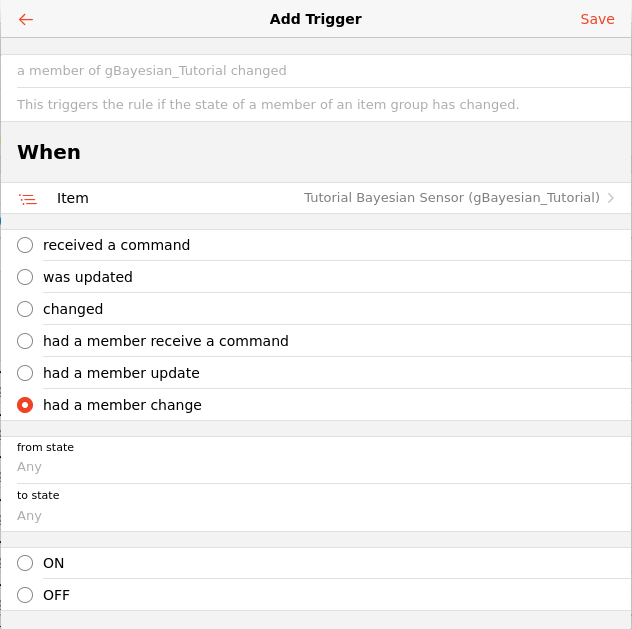The image size is (632, 629).
Task: Select the 'received a command' option
Action: [x=25, y=245]
